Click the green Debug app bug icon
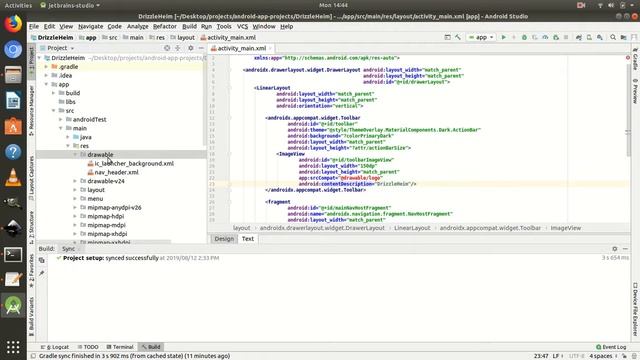The height and width of the screenshot is (360, 640). pos(524,37)
